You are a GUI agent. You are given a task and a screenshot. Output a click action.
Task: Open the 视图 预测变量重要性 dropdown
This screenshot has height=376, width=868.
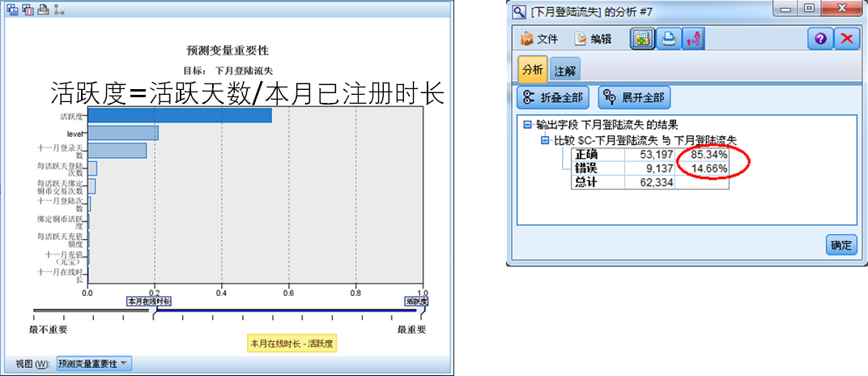tap(94, 363)
